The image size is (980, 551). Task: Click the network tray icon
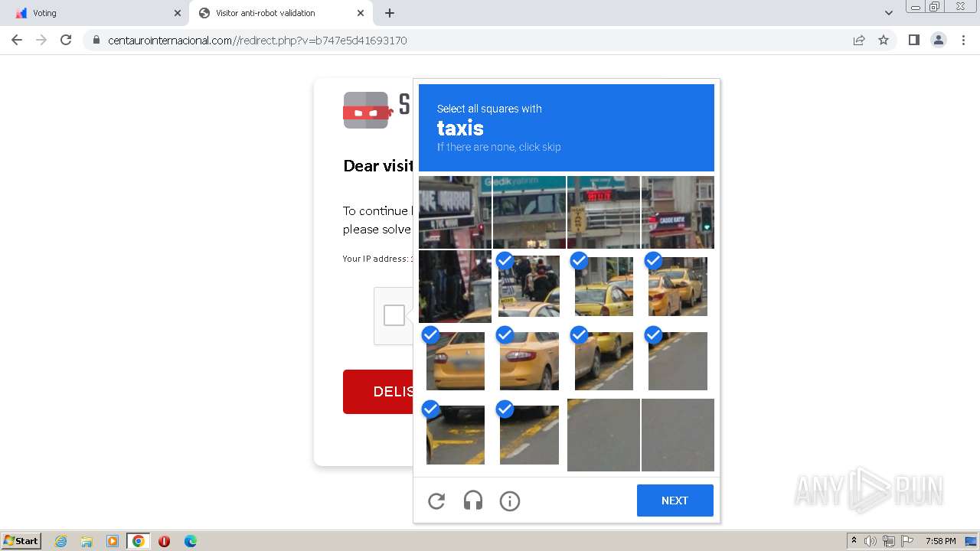[889, 541]
